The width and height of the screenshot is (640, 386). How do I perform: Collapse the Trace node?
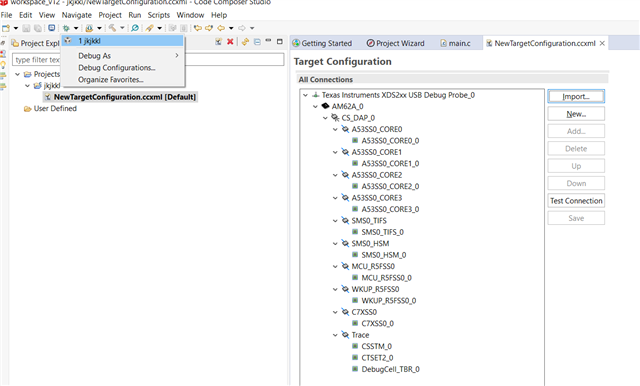pos(335,335)
